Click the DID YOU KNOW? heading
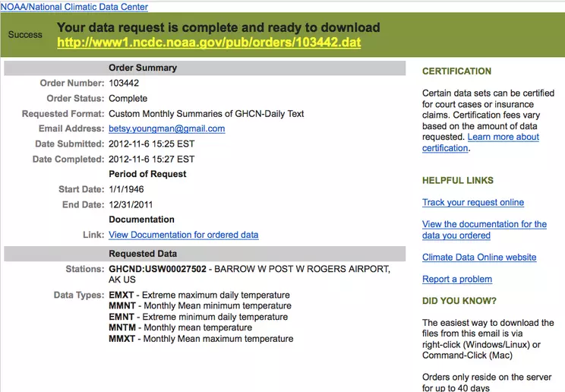565x392 pixels. [x=459, y=301]
